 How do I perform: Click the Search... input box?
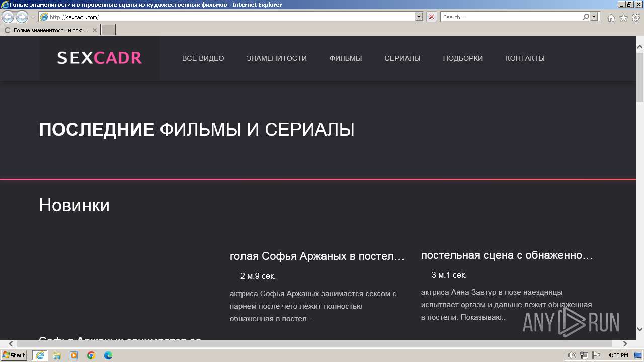point(511,17)
